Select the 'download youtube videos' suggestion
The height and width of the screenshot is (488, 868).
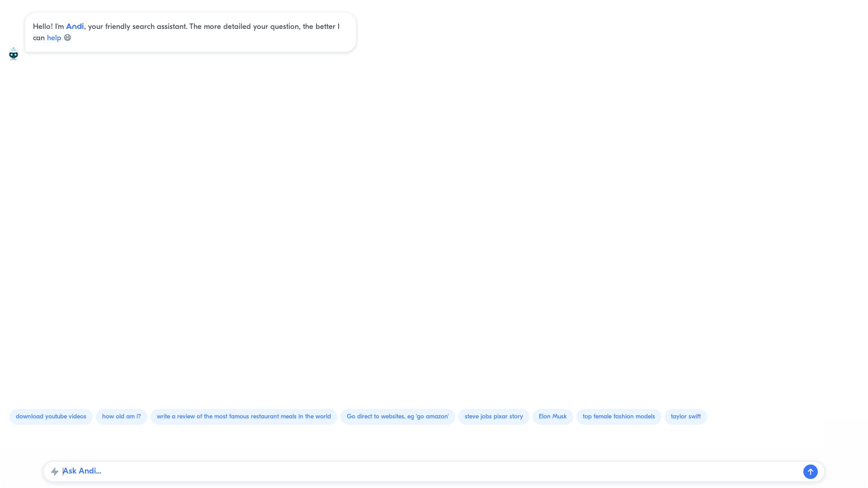coord(51,417)
